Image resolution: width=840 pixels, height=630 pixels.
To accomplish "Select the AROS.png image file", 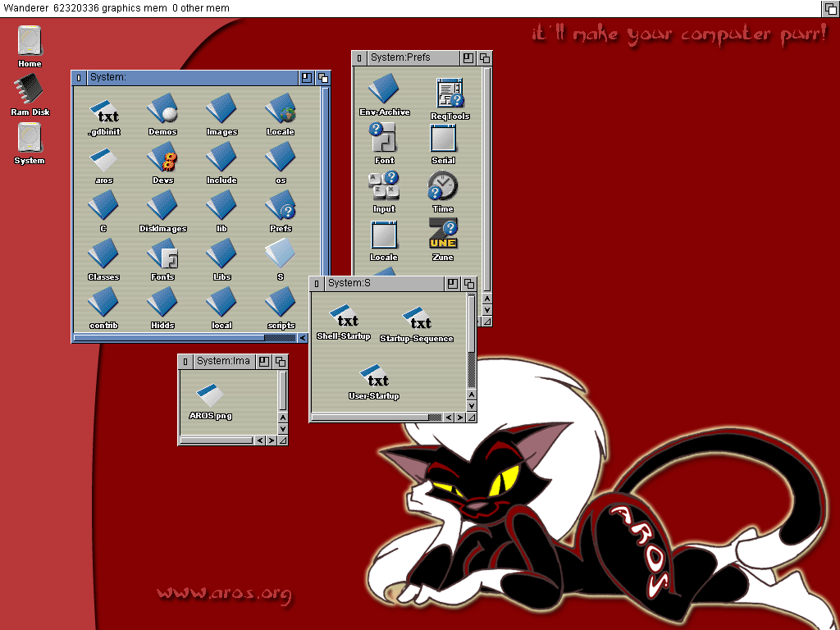I will [210, 395].
